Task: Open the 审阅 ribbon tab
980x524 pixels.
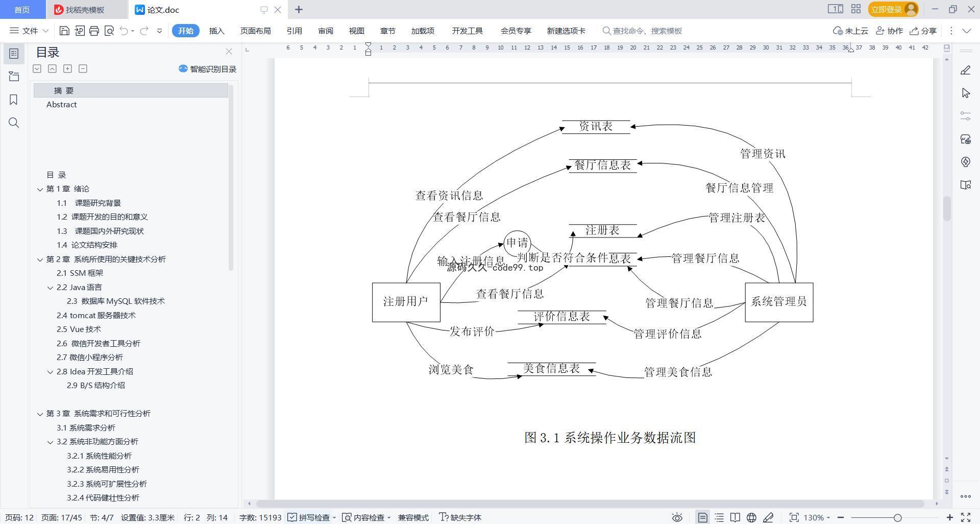Action: tap(325, 31)
